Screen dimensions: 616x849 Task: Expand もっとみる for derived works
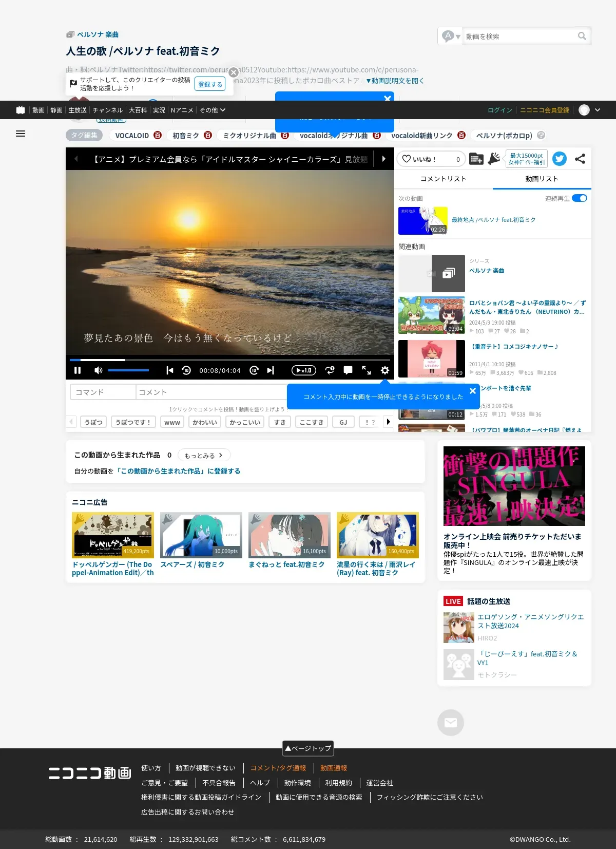(x=204, y=455)
